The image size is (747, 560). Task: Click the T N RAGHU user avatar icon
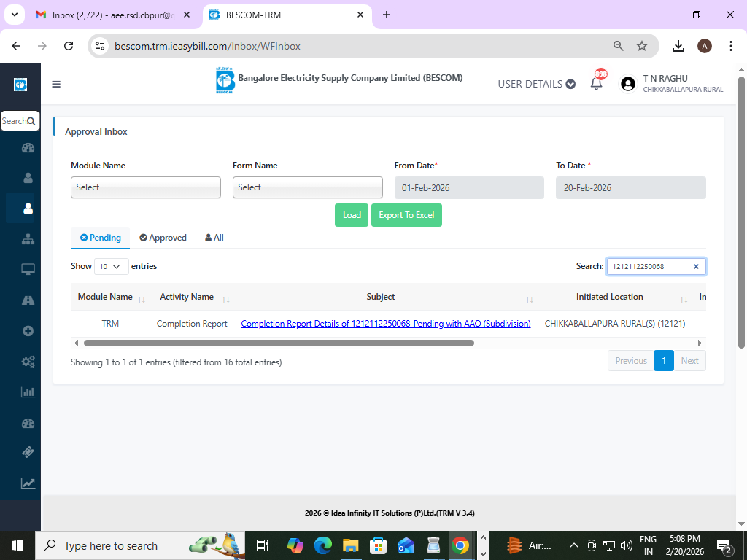click(x=628, y=85)
